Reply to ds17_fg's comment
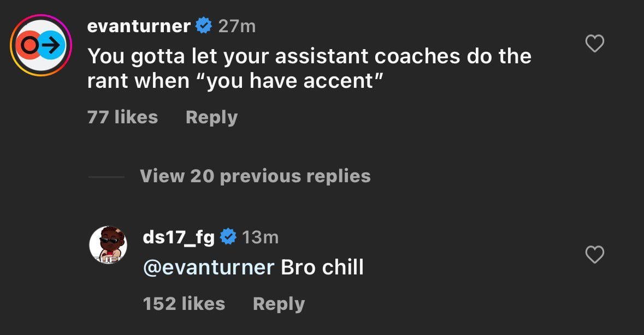The width and height of the screenshot is (644, 335). (279, 304)
